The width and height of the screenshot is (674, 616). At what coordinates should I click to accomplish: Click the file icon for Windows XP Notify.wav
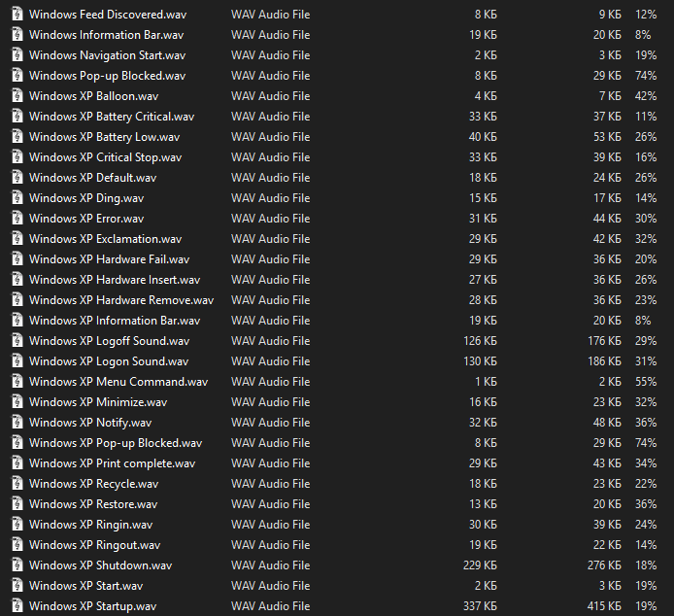(x=17, y=423)
